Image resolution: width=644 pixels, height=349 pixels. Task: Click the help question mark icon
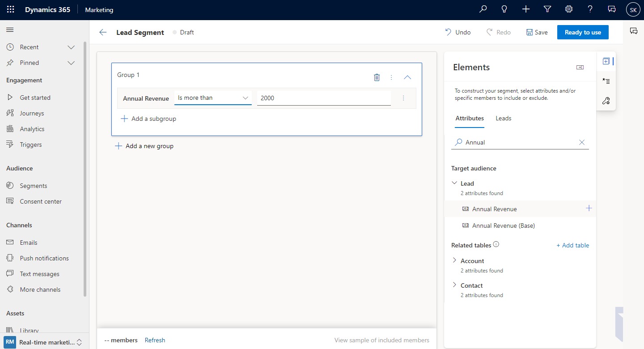pos(590,9)
